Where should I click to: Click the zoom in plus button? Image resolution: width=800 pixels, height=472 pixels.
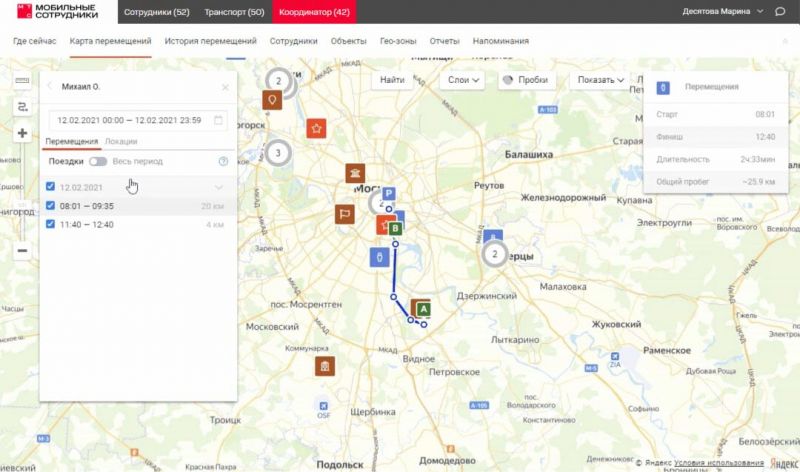pyautogui.click(x=22, y=133)
